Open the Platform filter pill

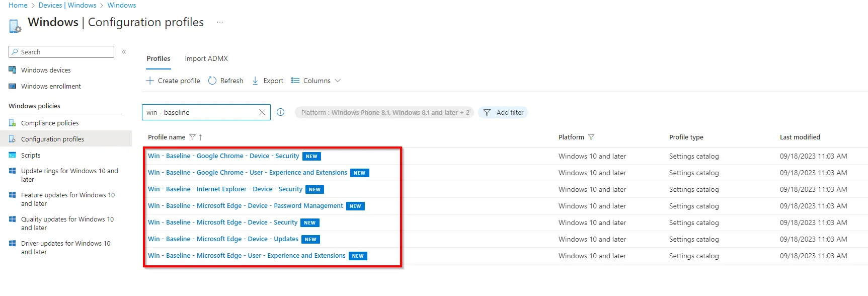coord(384,112)
